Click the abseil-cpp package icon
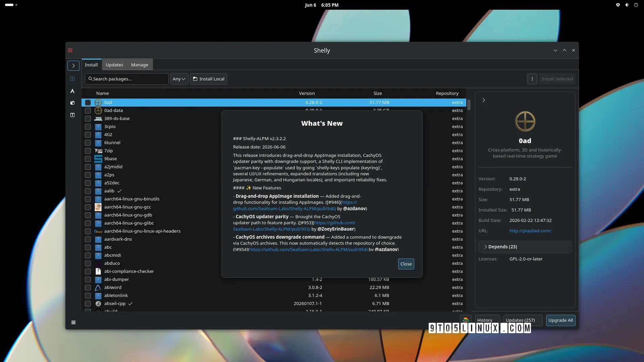 (x=98, y=303)
